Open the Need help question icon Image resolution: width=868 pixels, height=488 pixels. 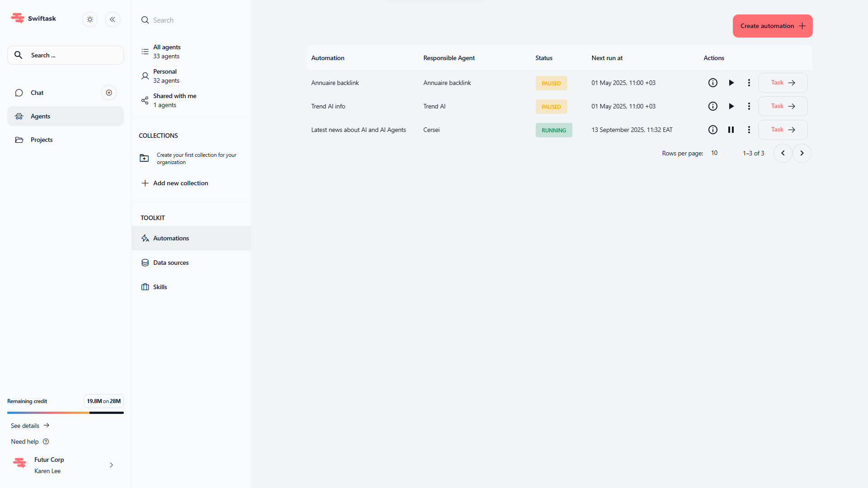pos(46,441)
